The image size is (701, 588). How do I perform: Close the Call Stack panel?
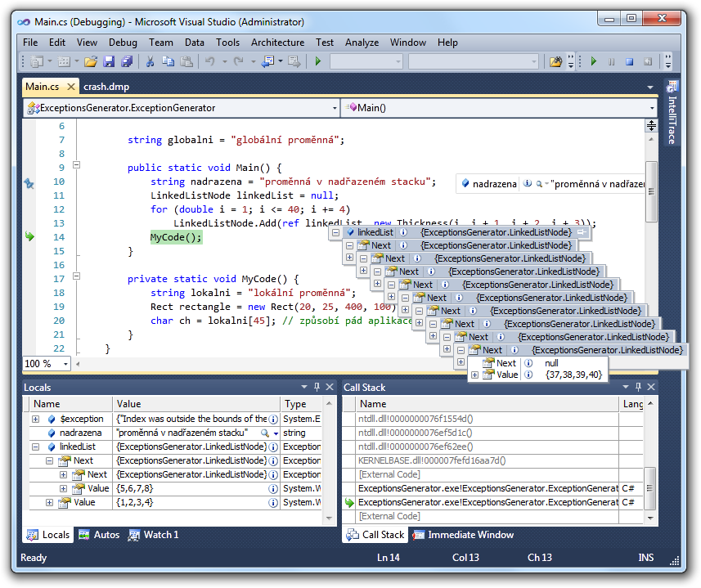tap(651, 387)
